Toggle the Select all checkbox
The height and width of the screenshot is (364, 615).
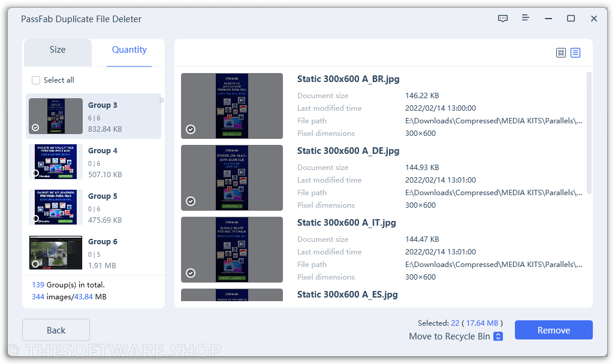point(36,80)
